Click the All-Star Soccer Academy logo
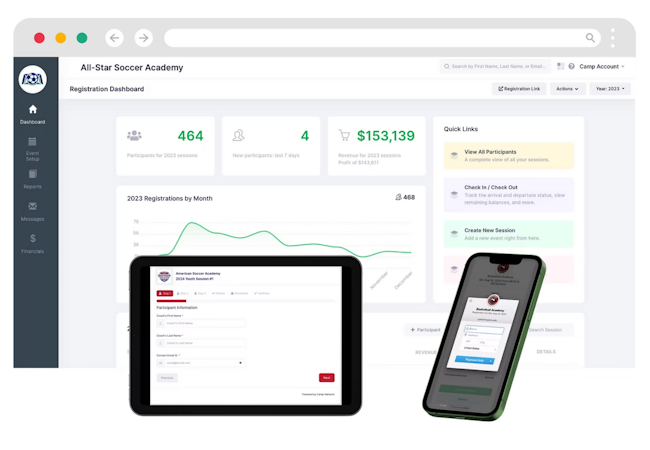Image resolution: width=650 pixels, height=450 pixels. pos(33,79)
